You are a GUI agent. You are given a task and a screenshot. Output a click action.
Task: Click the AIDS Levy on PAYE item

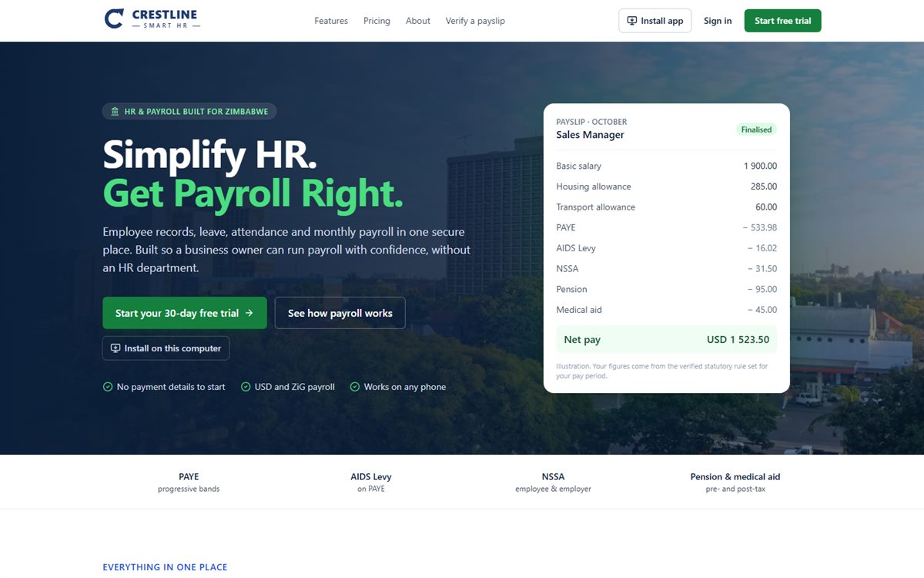371,482
